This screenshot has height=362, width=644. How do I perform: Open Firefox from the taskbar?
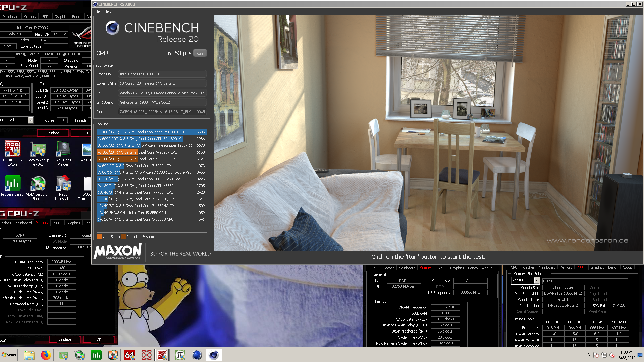pos(46,355)
